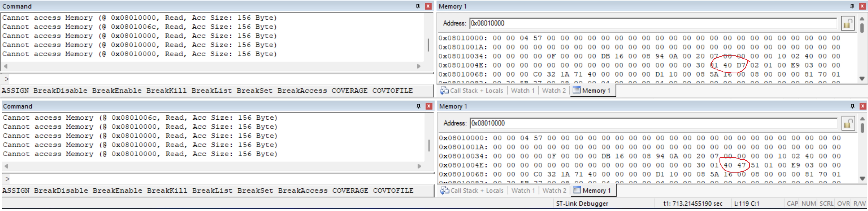Close the lower Memory 1 window
Image resolution: width=868 pixels, height=211 pixels.
(863, 106)
